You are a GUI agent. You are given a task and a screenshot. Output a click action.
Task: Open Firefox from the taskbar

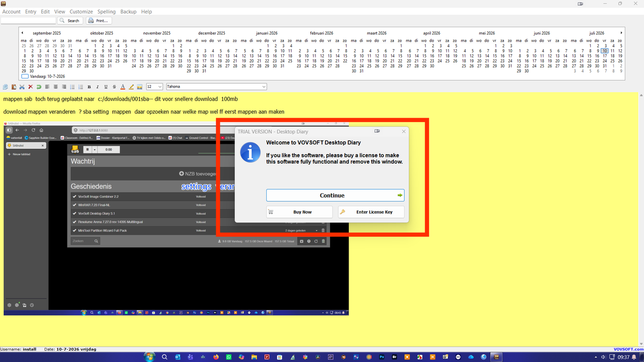tap(216, 357)
